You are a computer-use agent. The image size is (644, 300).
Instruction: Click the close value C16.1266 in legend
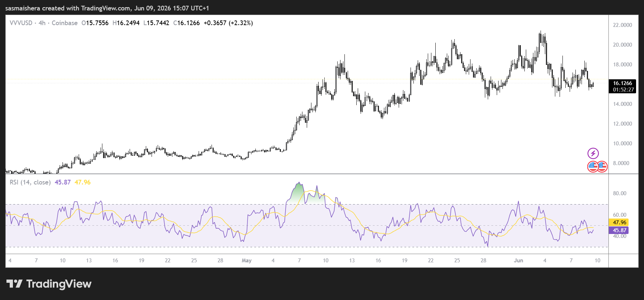coord(186,23)
